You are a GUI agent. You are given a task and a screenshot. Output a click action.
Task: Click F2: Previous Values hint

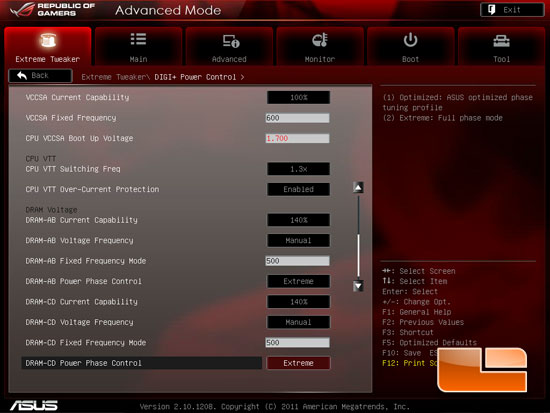tap(423, 322)
